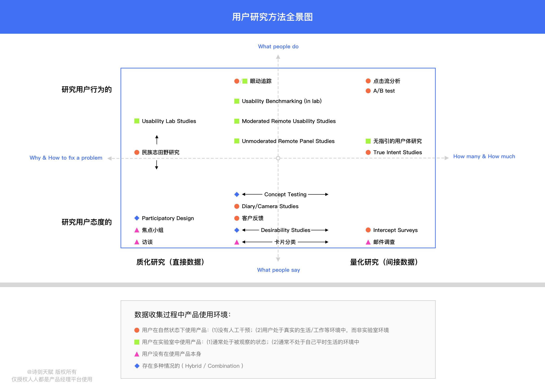Click the text 焦点小组
The width and height of the screenshot is (545, 392).
[x=153, y=230]
